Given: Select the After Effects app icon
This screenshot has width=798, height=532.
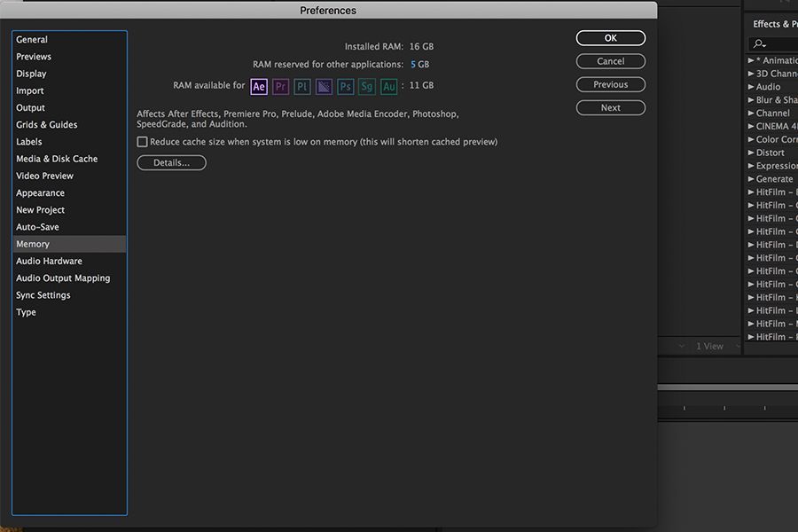Looking at the screenshot, I should 259,86.
